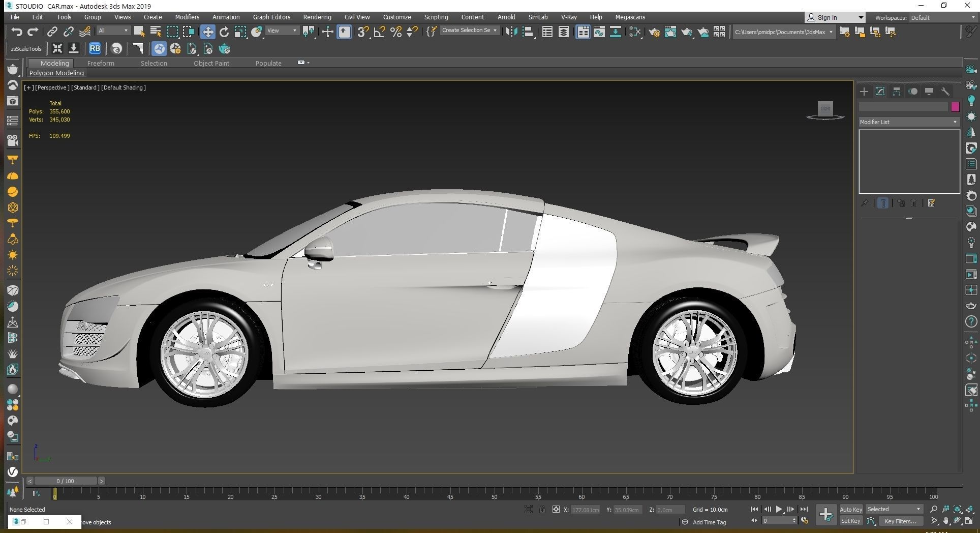Open Create Selection Set dropdown

[x=469, y=31]
